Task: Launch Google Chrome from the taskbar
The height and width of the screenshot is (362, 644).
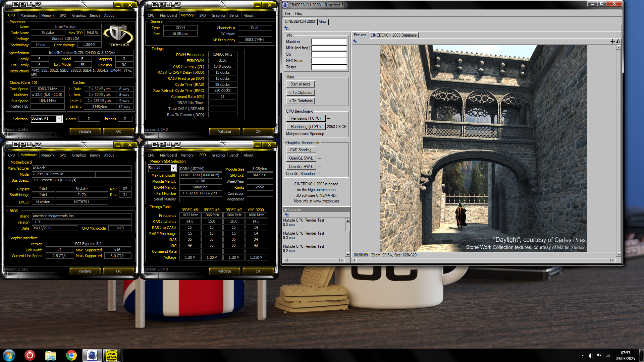Action: 71,355
